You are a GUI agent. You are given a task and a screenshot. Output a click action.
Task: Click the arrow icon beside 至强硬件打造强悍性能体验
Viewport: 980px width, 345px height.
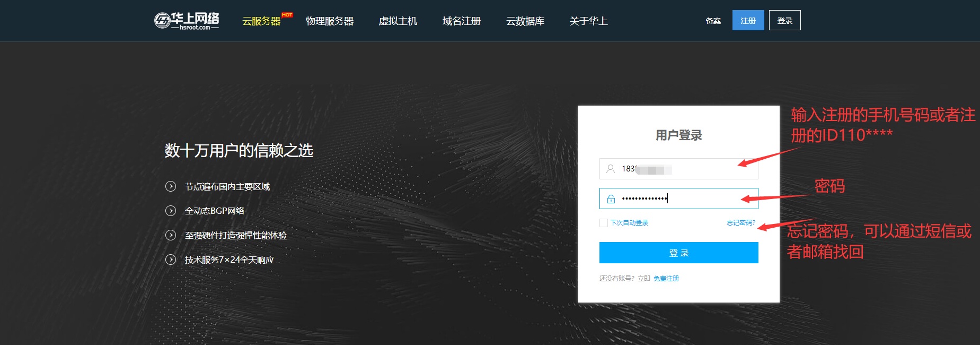point(171,235)
